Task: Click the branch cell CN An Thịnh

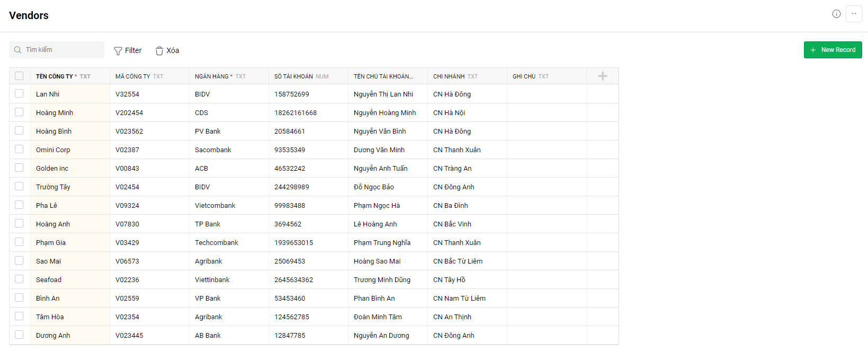Action: click(467, 317)
